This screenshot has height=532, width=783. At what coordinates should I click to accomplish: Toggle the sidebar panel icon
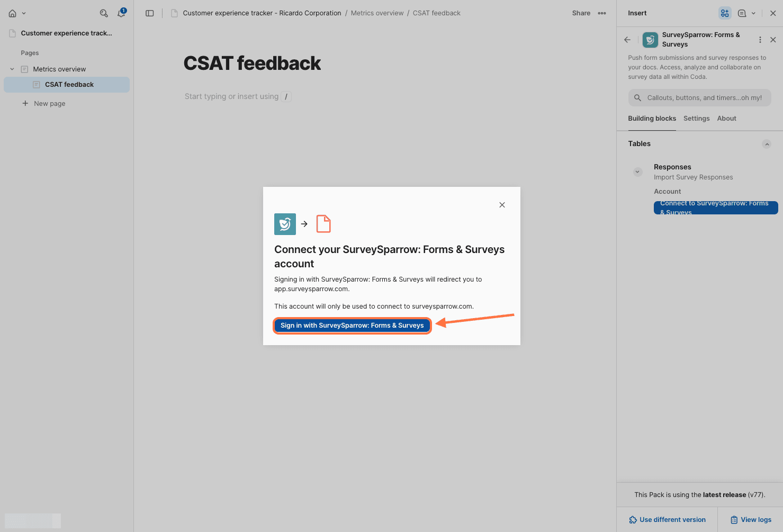click(x=150, y=13)
